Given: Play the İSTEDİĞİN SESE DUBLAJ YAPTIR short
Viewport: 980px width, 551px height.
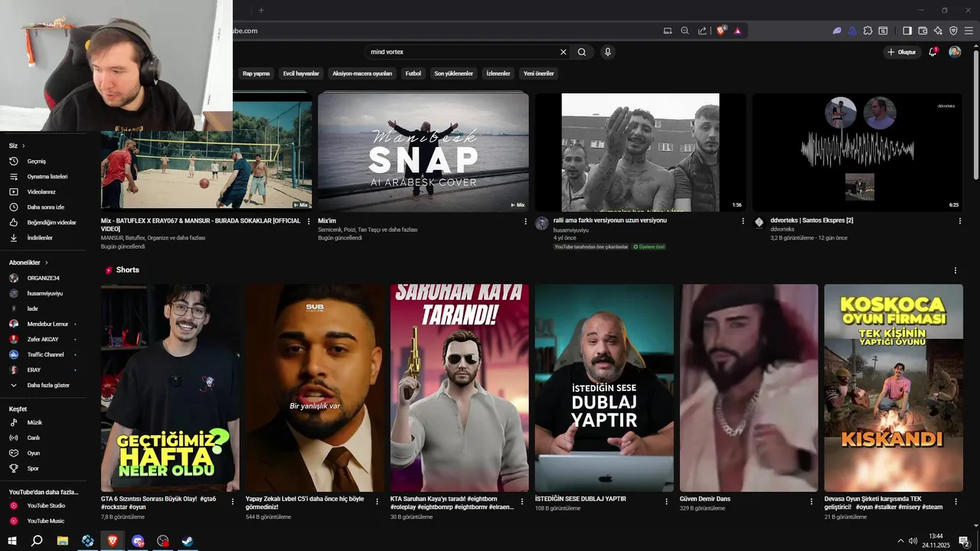Looking at the screenshot, I should tap(604, 388).
